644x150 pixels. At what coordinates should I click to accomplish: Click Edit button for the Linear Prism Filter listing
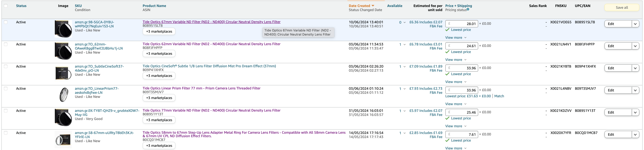618,90
